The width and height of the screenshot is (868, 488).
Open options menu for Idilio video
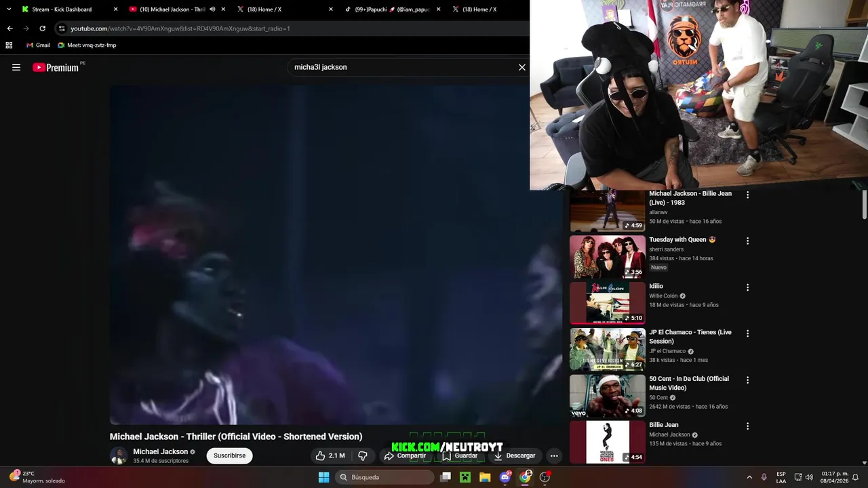coord(747,287)
